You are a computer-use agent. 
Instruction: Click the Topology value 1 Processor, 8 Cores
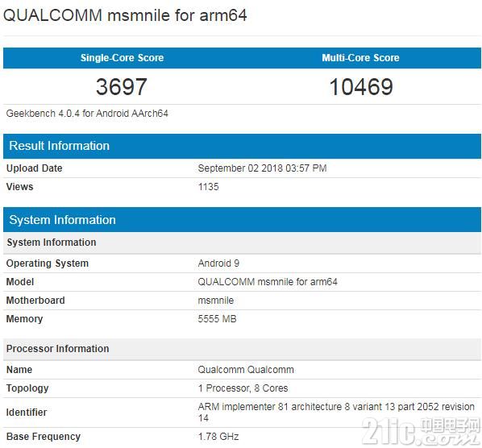pos(243,388)
